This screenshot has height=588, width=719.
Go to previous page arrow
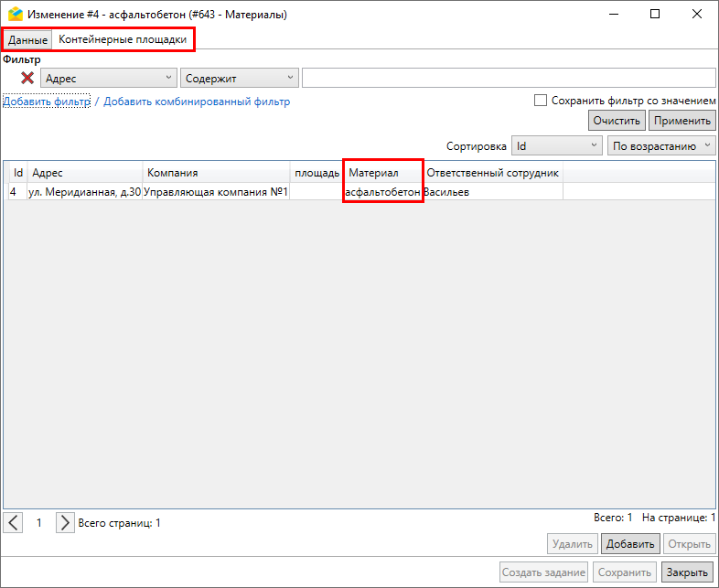point(14,523)
